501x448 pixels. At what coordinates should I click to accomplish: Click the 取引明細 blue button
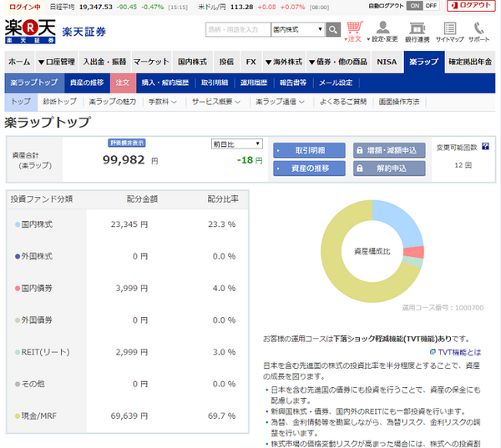coord(309,150)
